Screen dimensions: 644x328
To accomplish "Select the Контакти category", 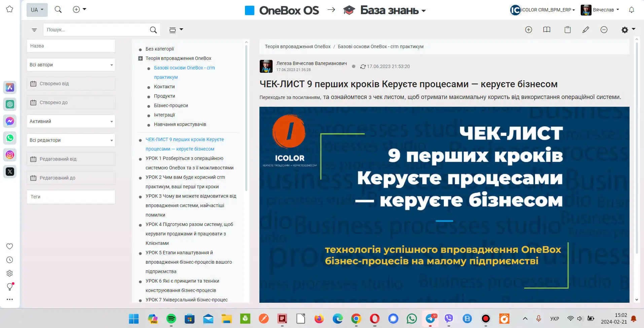I will coord(164,87).
